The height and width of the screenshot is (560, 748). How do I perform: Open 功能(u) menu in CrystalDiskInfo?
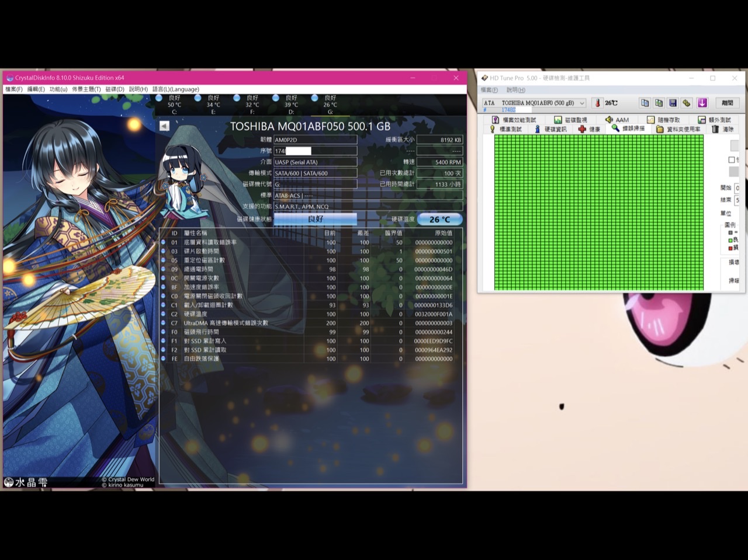(58, 89)
